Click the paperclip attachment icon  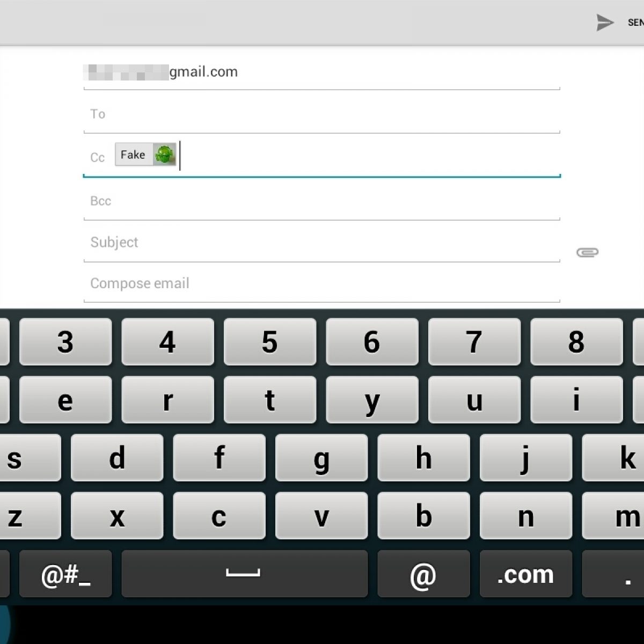click(587, 252)
